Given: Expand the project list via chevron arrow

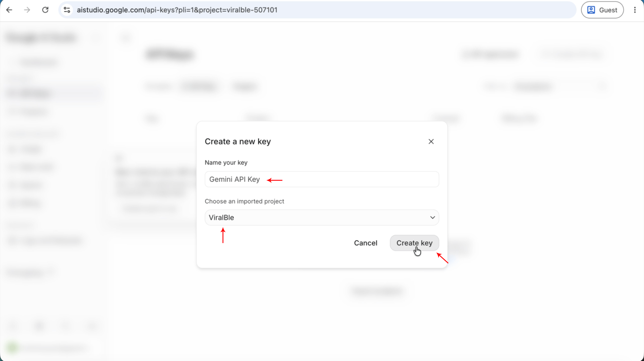Looking at the screenshot, I should point(432,217).
